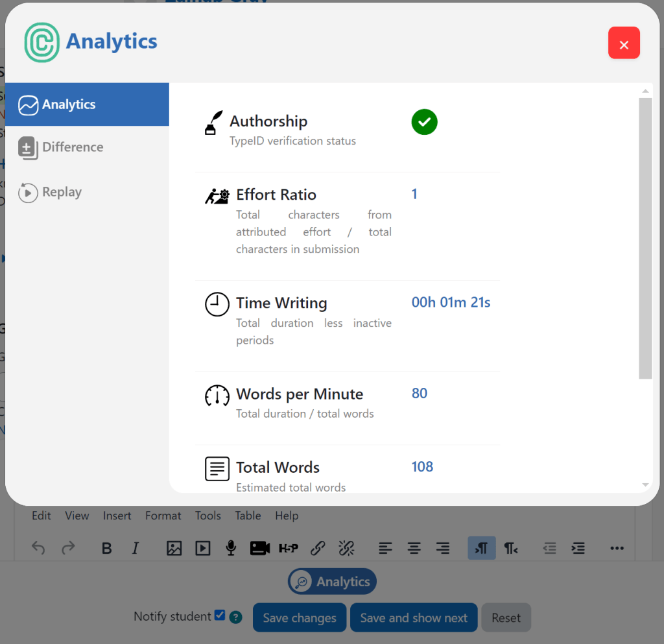Click Save and show next button
This screenshot has height=644, width=664.
[414, 617]
